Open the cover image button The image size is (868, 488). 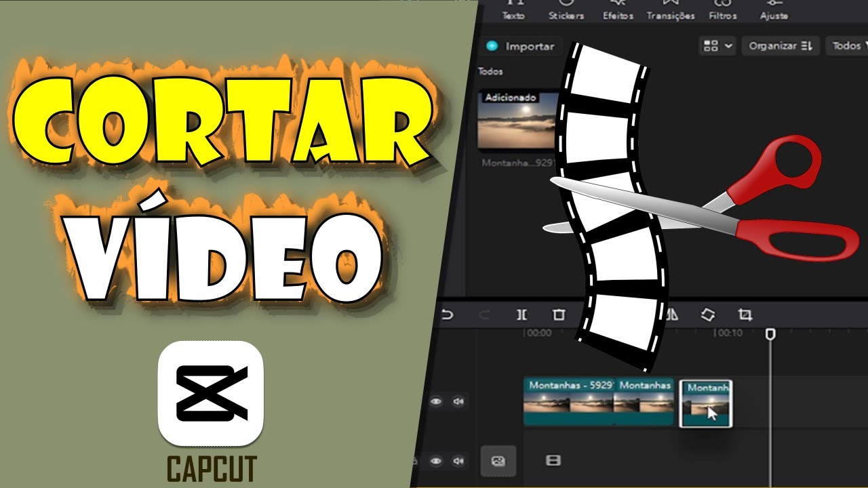point(498,461)
